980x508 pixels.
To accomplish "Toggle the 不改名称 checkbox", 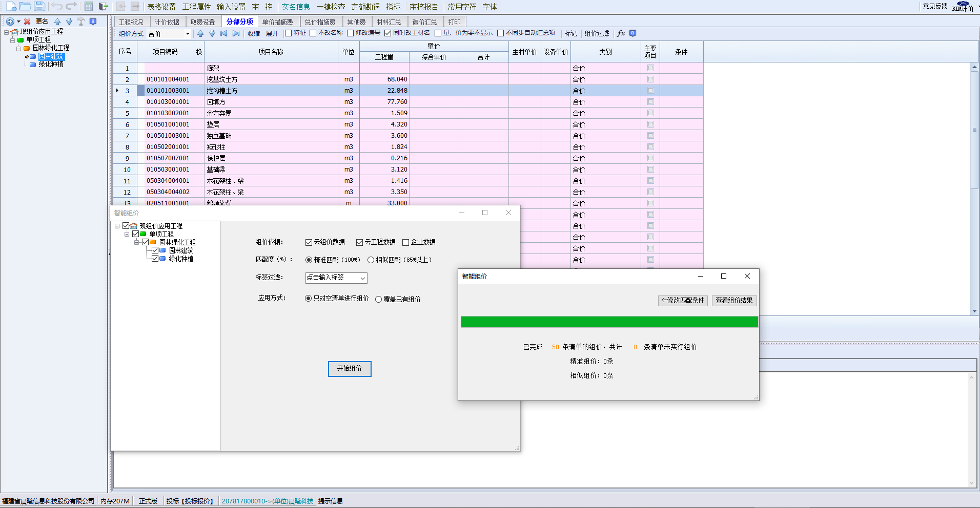I will (313, 33).
